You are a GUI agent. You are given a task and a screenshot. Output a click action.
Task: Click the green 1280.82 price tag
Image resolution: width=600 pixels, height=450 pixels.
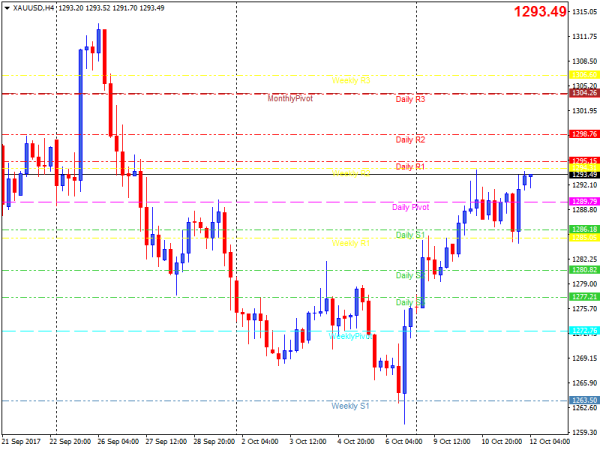click(583, 270)
